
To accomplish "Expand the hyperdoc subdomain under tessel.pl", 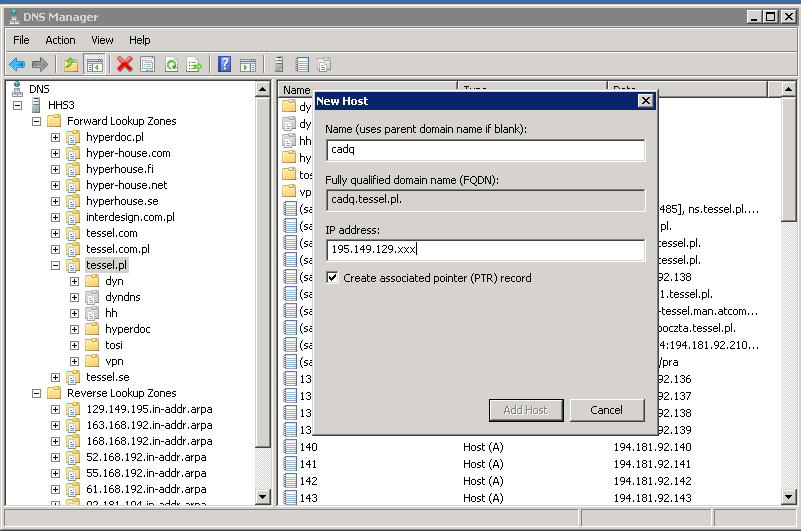I will click(74, 329).
